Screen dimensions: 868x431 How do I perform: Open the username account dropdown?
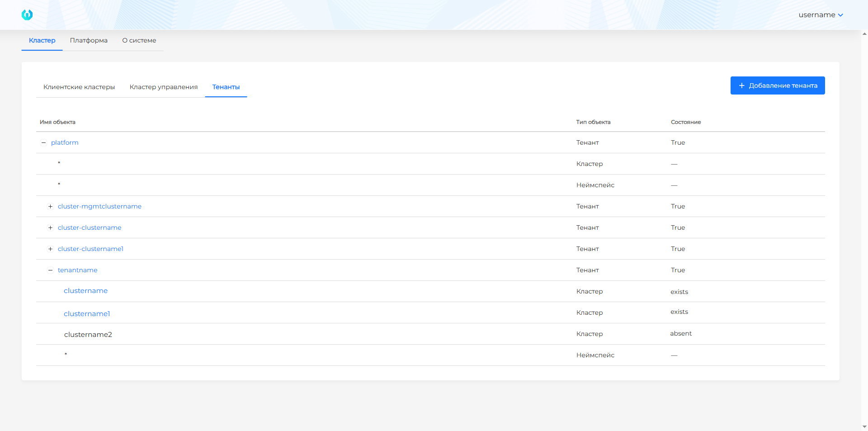[820, 15]
